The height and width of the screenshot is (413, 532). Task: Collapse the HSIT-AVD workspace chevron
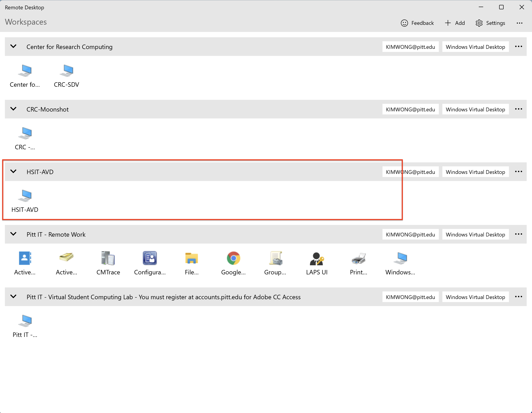13,171
